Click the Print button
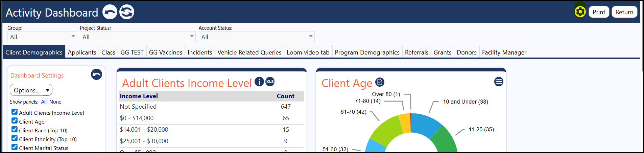This screenshot has width=644, height=153. (599, 12)
